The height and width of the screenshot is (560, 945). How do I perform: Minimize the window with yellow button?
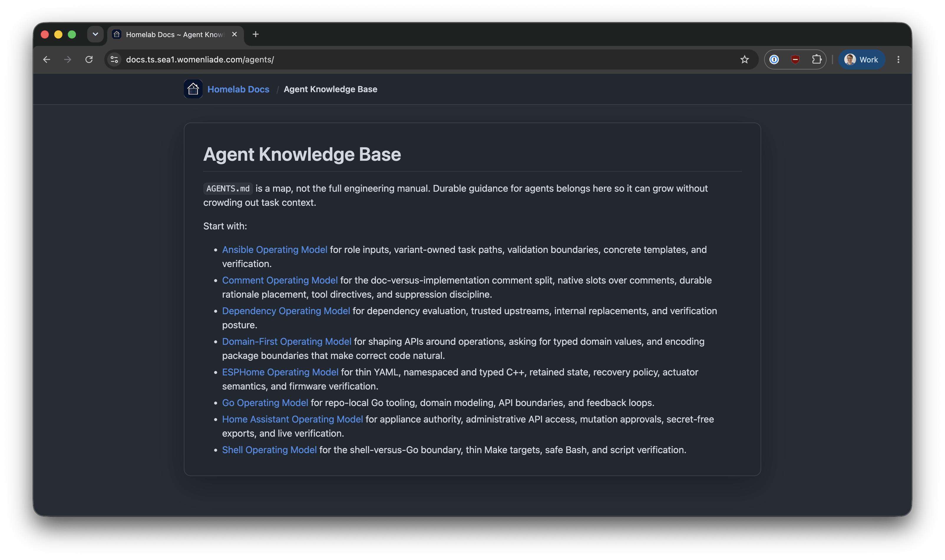pyautogui.click(x=58, y=34)
